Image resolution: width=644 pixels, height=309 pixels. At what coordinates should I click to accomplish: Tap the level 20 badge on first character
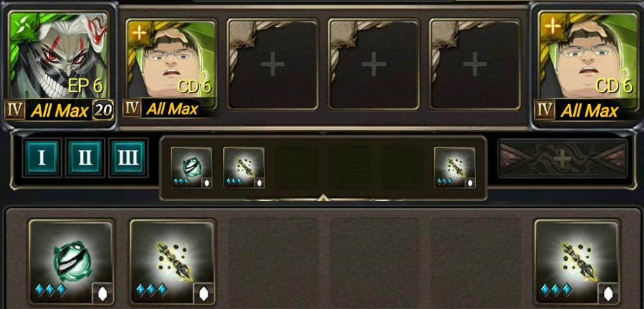tap(103, 110)
